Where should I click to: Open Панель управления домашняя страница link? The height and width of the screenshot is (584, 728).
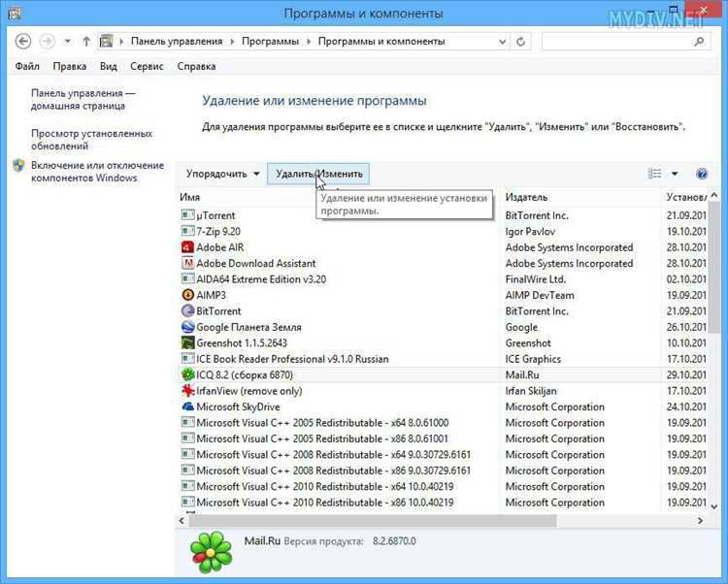click(83, 99)
